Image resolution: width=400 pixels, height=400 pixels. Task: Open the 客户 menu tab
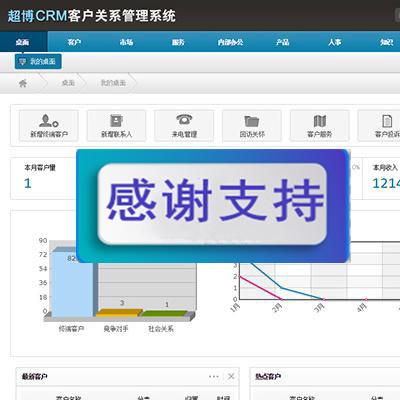[74, 42]
